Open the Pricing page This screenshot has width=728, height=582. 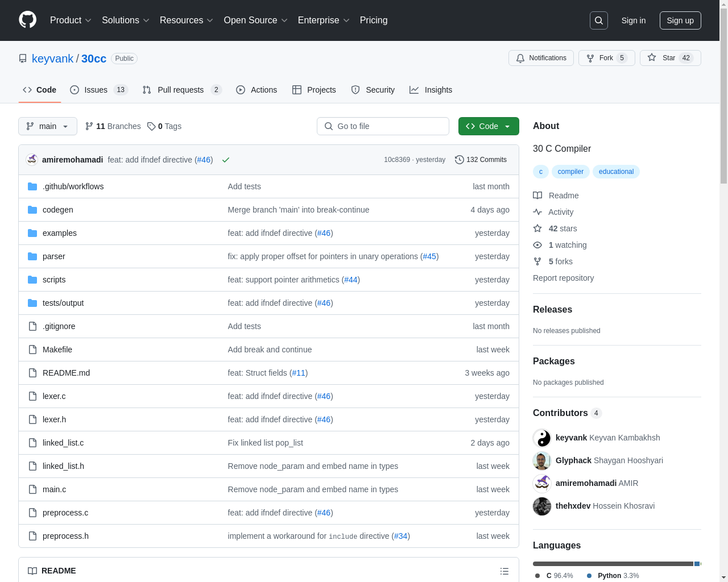(x=374, y=20)
